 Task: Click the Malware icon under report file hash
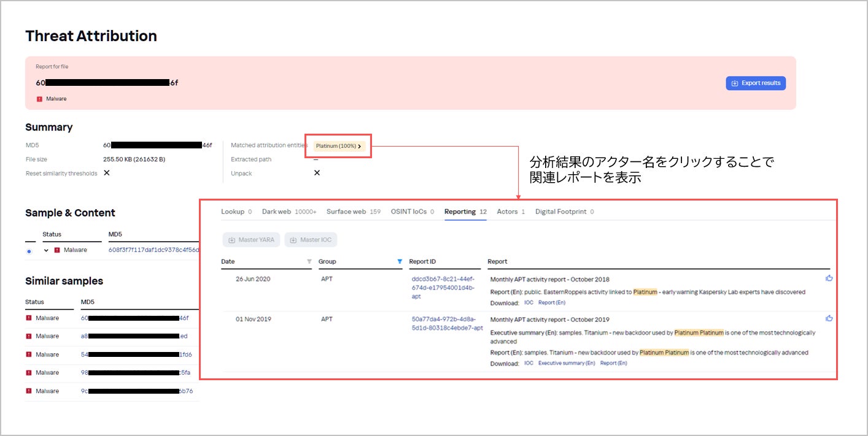tap(39, 99)
